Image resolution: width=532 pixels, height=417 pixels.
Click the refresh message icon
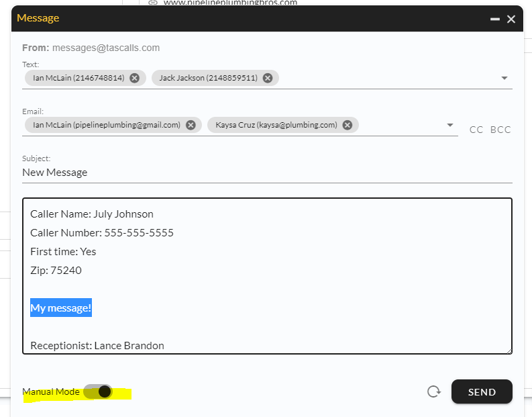(434, 391)
